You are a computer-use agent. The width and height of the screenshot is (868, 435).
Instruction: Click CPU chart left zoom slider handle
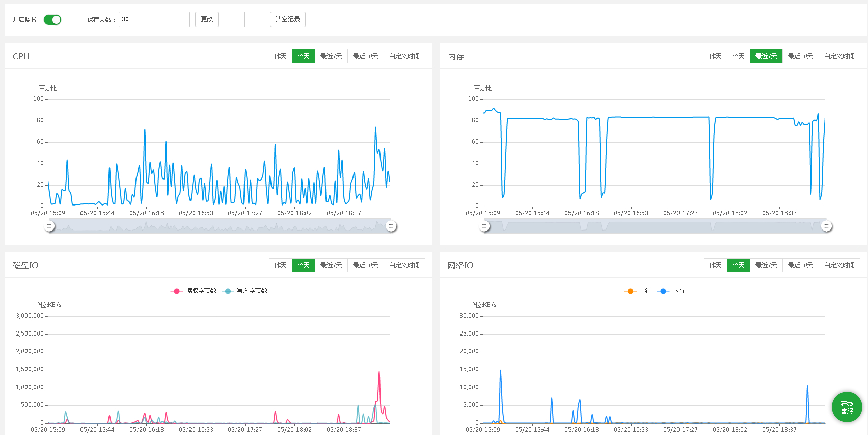tap(49, 226)
